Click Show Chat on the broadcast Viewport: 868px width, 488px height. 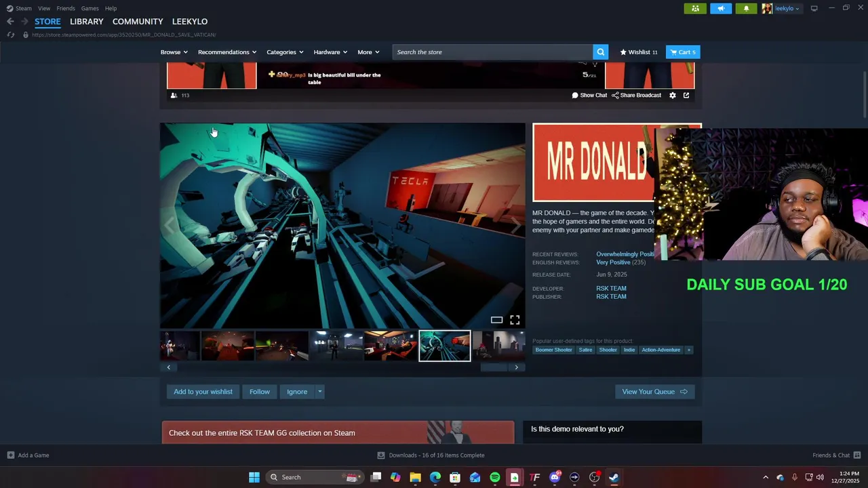tap(589, 96)
